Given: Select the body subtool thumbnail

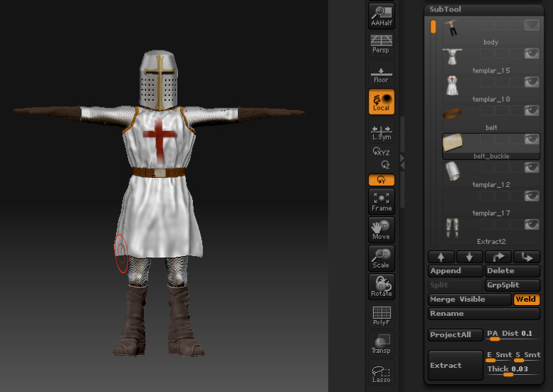Looking at the screenshot, I should tap(452, 28).
